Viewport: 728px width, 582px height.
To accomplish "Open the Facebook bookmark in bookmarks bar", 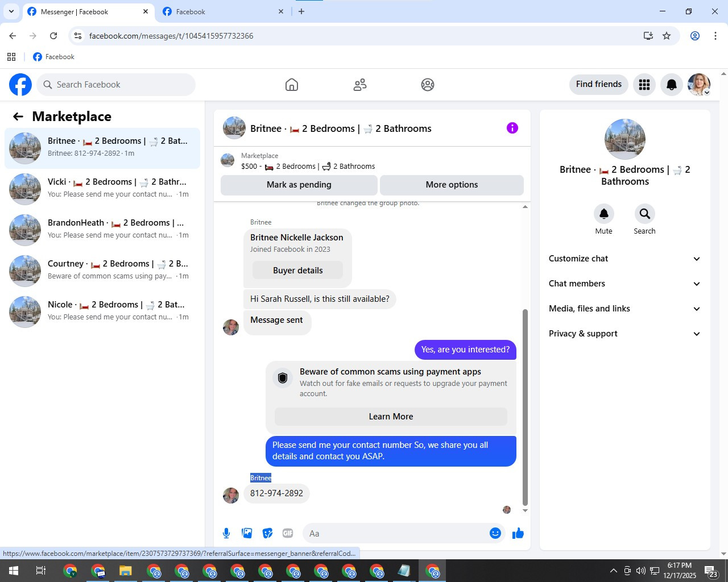I will click(x=53, y=57).
